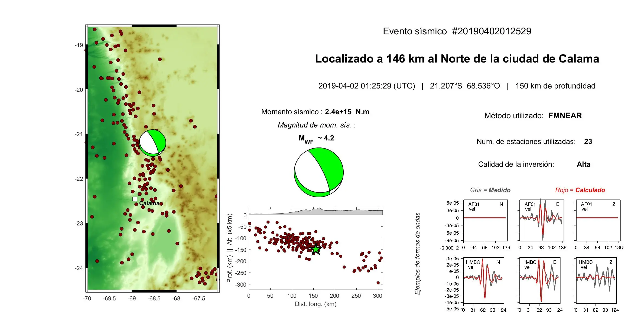Click 'Num. de estaciones utilizadas:' label
Screen dimensions: 644x328
click(x=526, y=142)
